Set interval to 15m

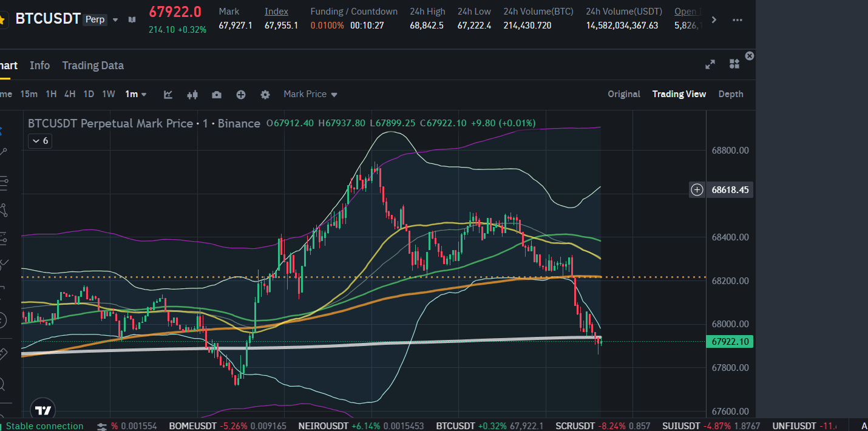coord(29,94)
